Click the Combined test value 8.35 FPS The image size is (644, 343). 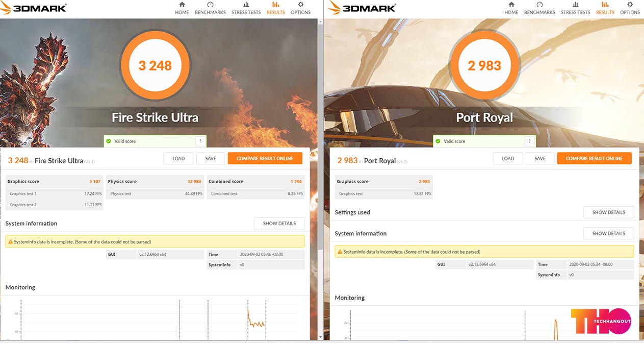pos(295,194)
